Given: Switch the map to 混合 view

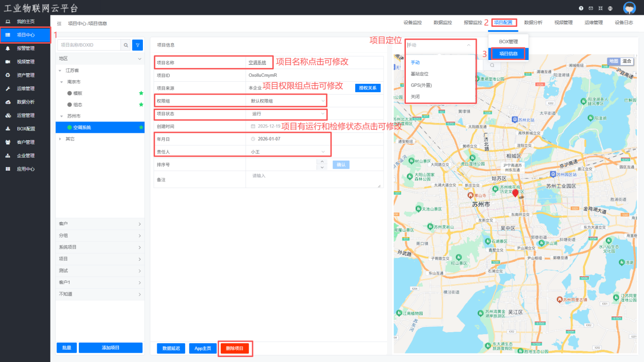Looking at the screenshot, I should coord(627,61).
